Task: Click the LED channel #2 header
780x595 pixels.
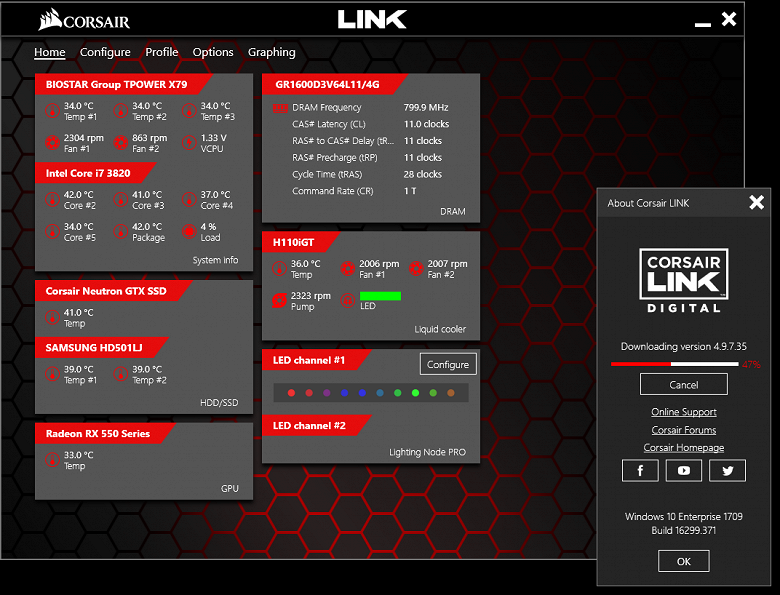Action: (x=316, y=426)
